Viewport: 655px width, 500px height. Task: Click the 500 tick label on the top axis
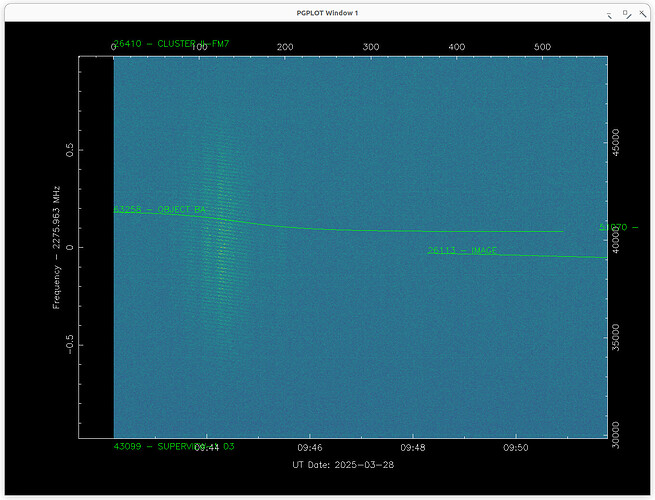point(542,47)
